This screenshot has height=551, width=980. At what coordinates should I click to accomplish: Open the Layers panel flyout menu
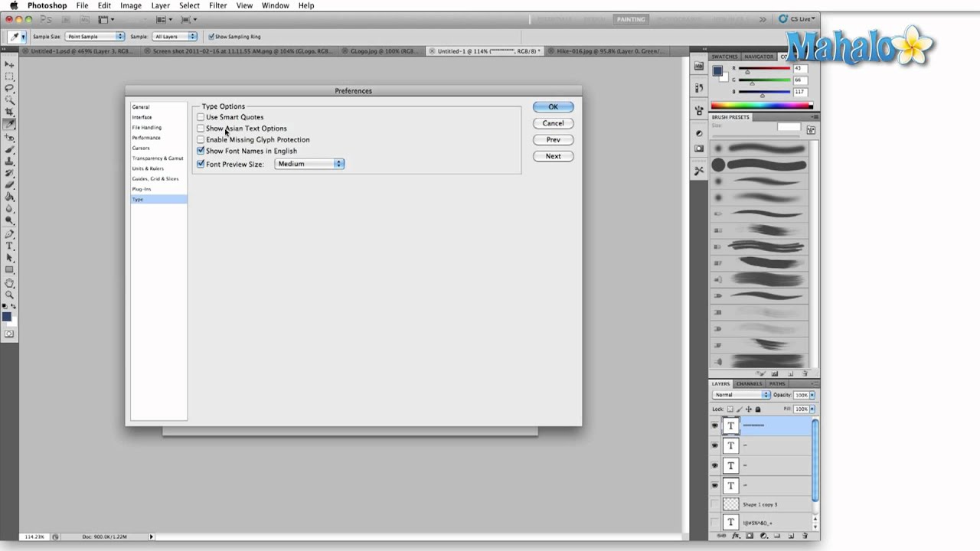click(815, 383)
